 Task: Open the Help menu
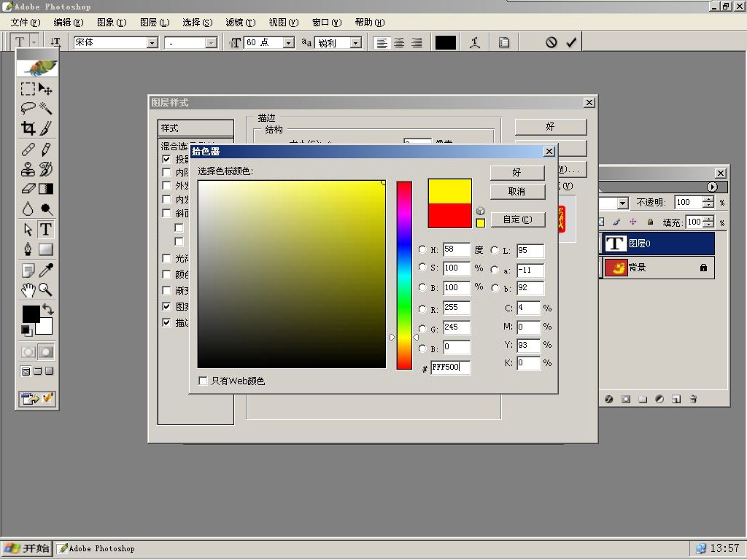pyautogui.click(x=370, y=23)
